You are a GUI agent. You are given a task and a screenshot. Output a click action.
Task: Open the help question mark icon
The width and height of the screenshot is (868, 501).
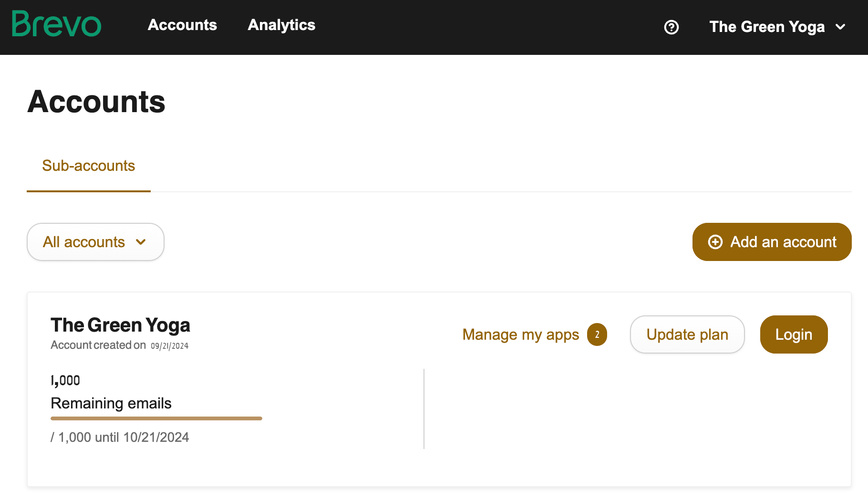pos(672,27)
